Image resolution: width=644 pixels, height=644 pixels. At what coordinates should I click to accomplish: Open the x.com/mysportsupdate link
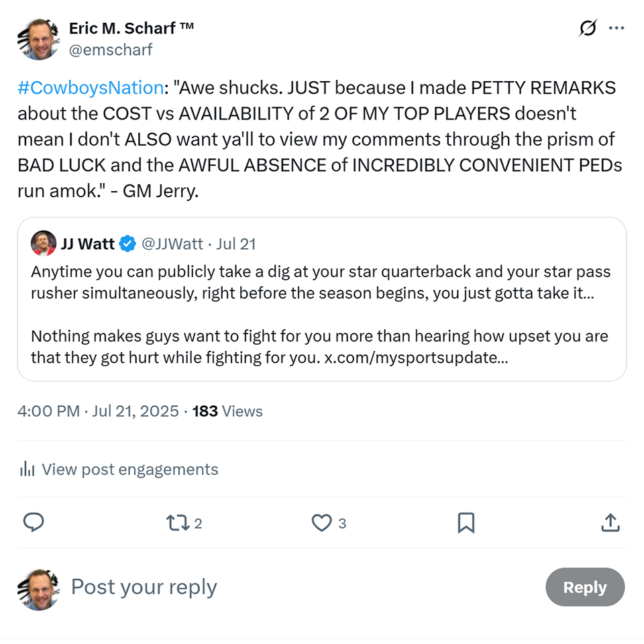[x=416, y=358]
